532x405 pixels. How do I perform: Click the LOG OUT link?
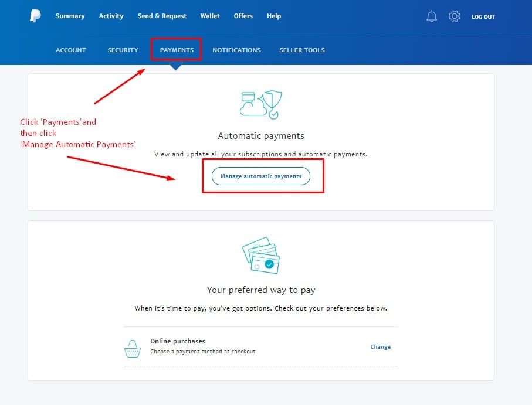[x=483, y=16]
